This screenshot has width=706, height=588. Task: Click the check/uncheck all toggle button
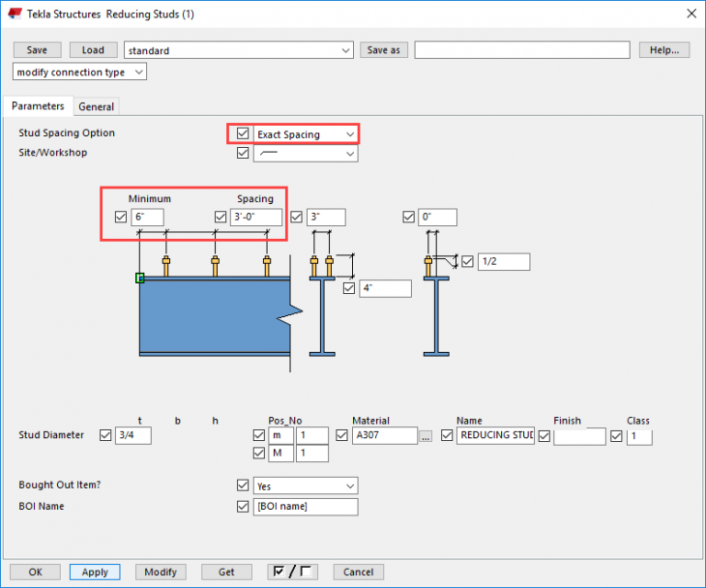291,572
